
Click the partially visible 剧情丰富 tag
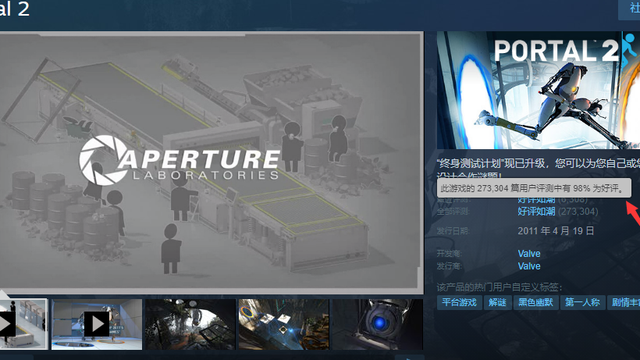(x=624, y=302)
